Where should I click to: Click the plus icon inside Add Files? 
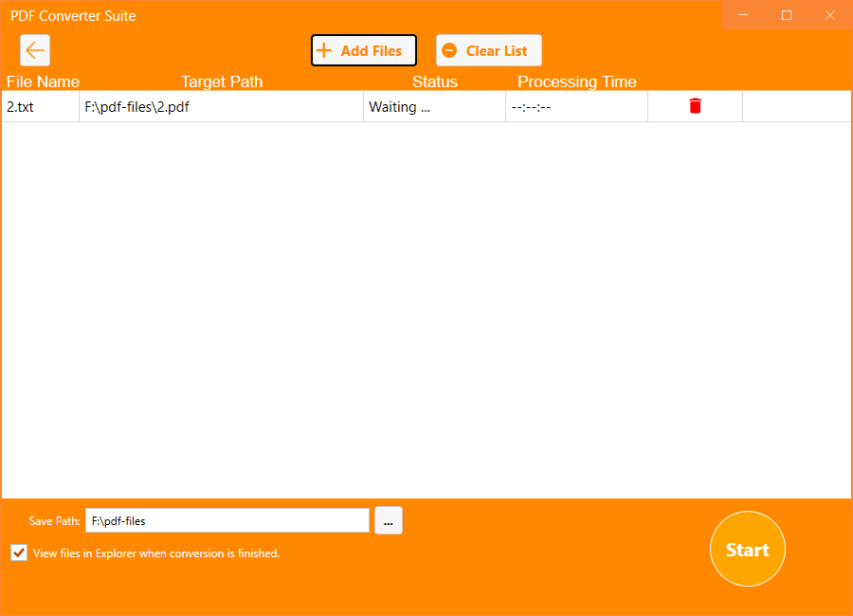(326, 50)
